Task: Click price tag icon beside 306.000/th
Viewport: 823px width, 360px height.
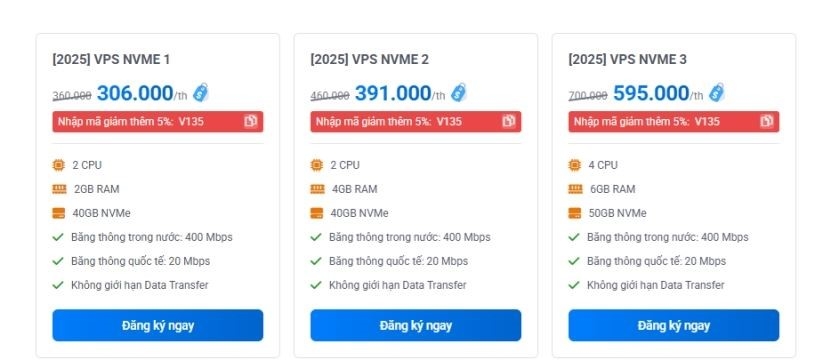Action: pyautogui.click(x=201, y=93)
